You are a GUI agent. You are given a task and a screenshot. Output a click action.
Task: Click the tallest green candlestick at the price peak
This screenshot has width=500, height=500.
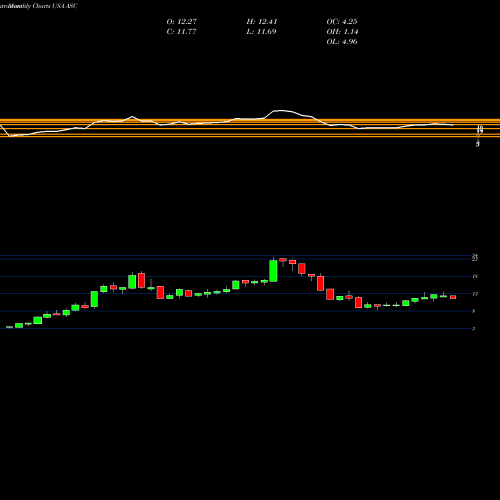coord(273,271)
